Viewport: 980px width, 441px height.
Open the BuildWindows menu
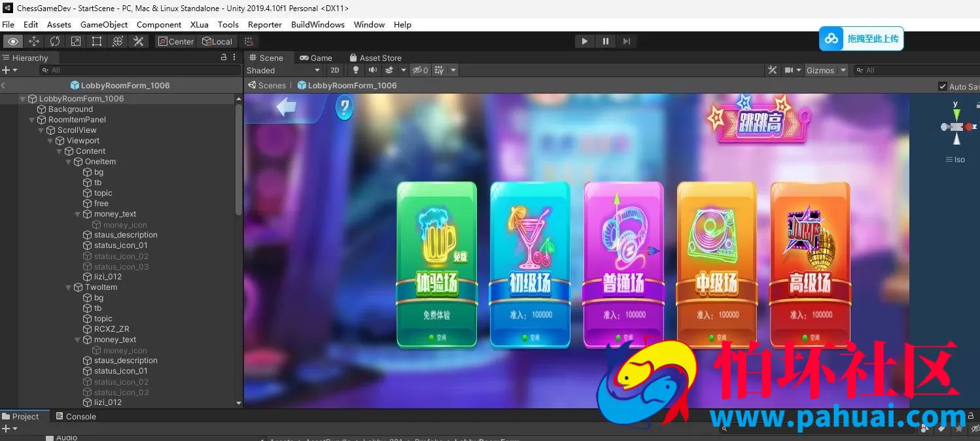tap(318, 24)
